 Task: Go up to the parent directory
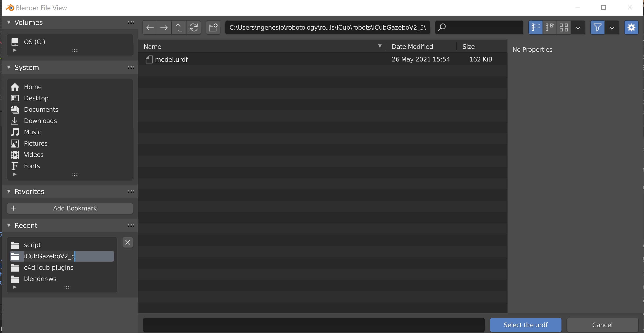point(179,28)
